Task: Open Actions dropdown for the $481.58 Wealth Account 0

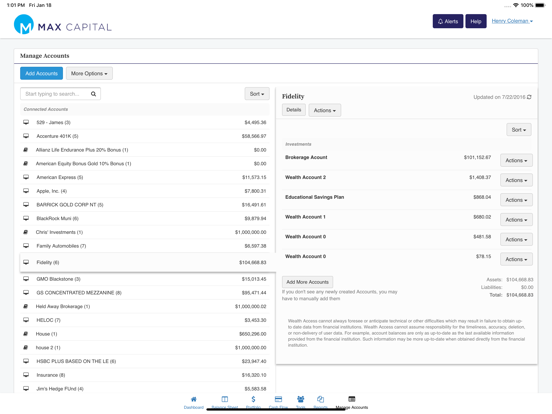Action: 516,239
